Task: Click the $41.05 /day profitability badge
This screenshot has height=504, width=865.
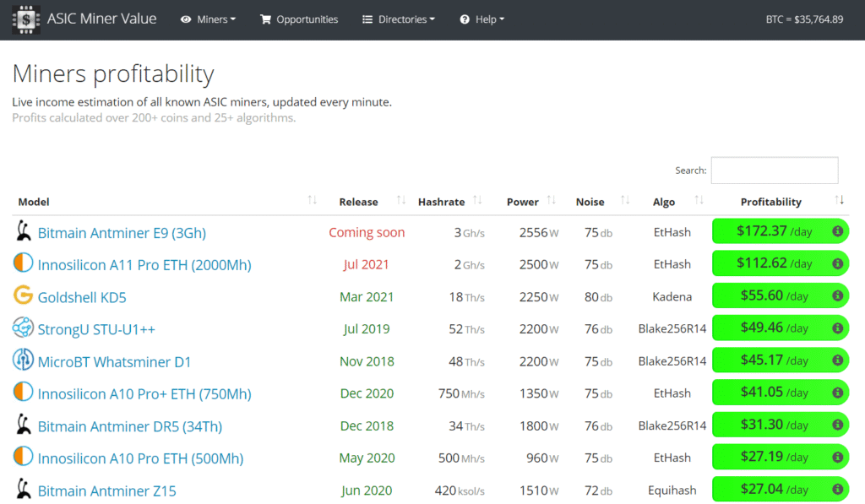Action: (781, 393)
